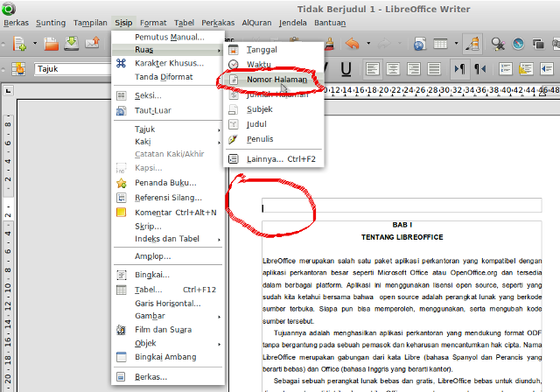Open the Sunting menu
The image size is (560, 392).
tap(51, 23)
